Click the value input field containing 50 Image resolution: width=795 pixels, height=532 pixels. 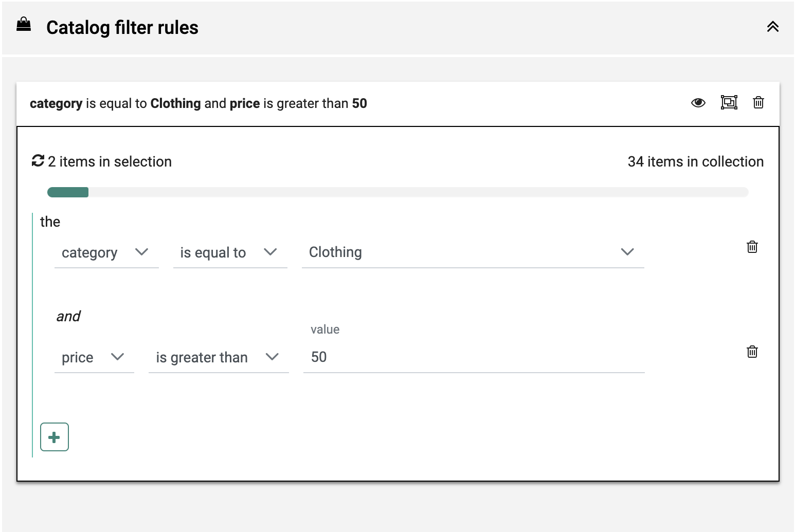point(473,357)
